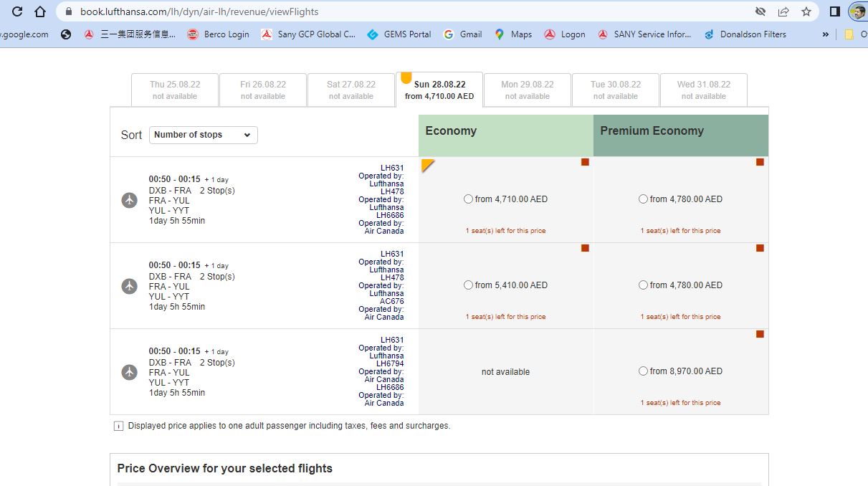Open the Number of stops sort dropdown

tap(203, 135)
